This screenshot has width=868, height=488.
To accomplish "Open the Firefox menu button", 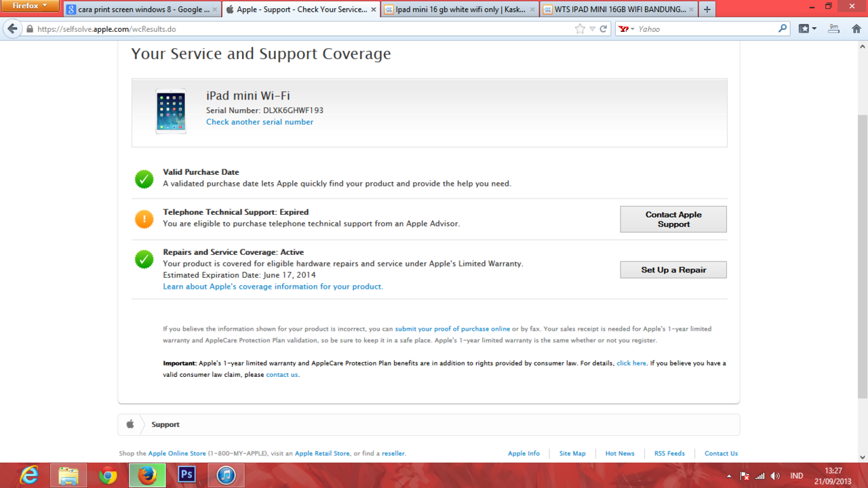I will 31,5.
